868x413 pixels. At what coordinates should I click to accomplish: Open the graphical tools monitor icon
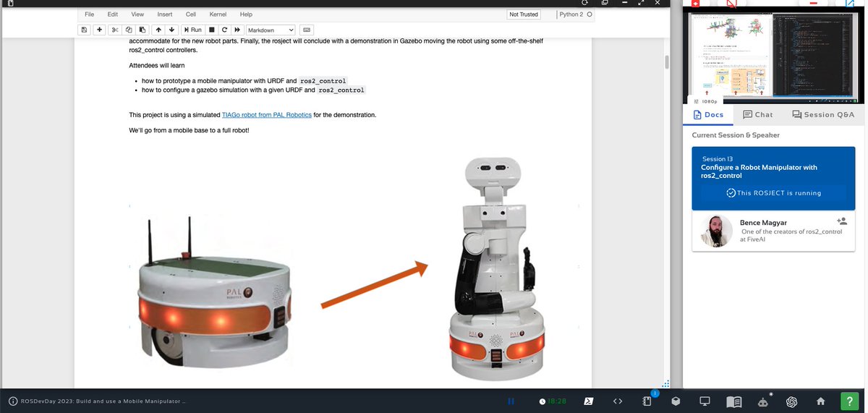[x=705, y=401]
